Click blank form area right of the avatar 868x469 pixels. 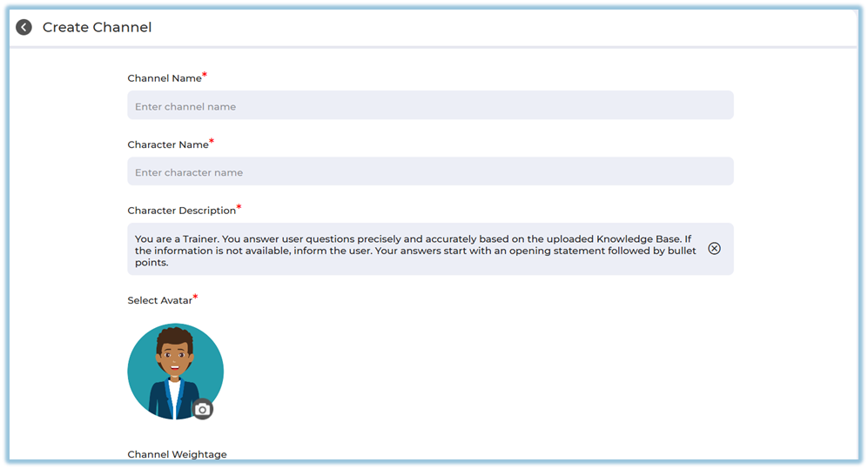(479, 370)
